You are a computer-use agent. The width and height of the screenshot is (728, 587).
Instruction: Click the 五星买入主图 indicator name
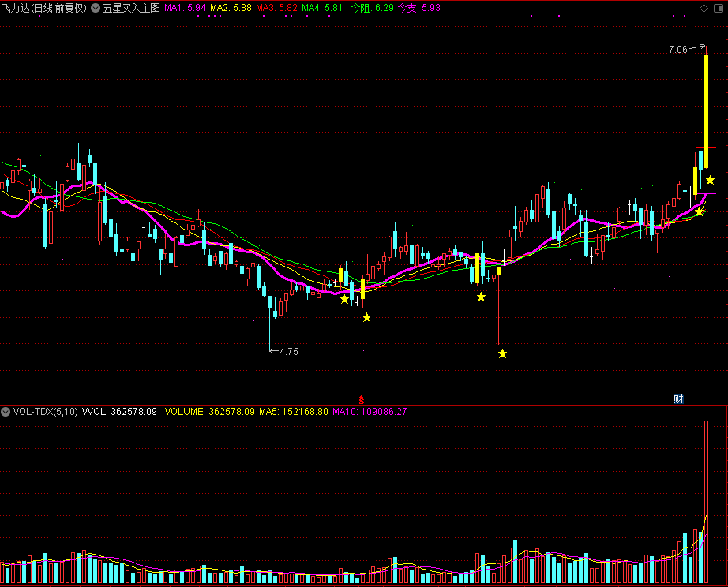[x=131, y=8]
